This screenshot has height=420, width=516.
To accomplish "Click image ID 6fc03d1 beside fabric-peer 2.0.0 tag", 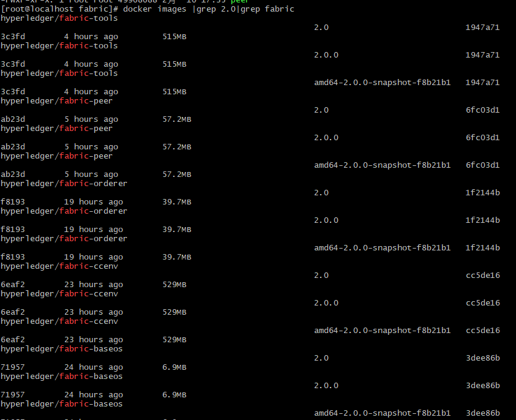I will 482,138.
